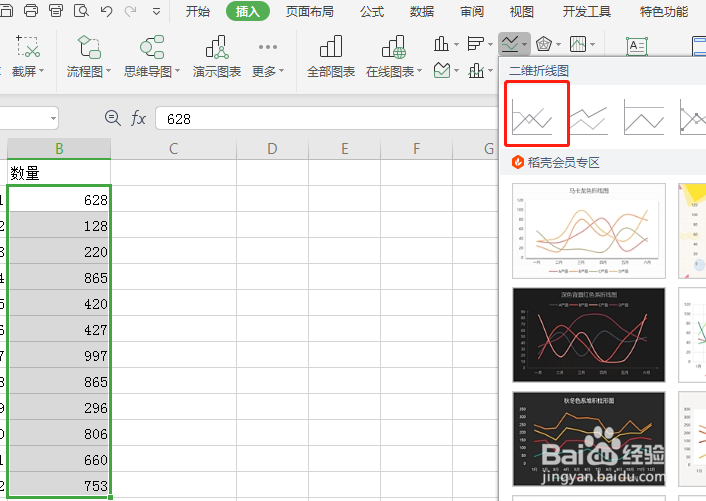Expand the radar chart dropdown arrow

click(558, 44)
